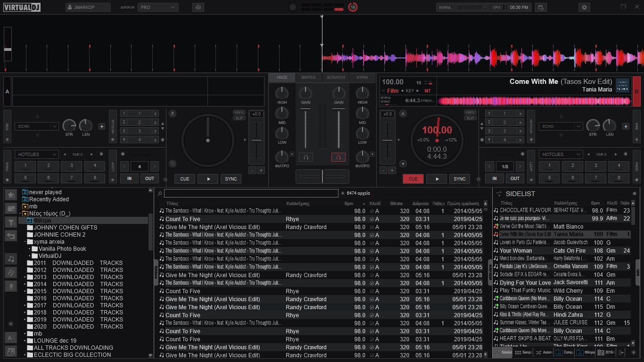644x362 pixels.
Task: Switch to the ΒΙΝΤΕΟ mixer tab
Action: pyautogui.click(x=309, y=77)
